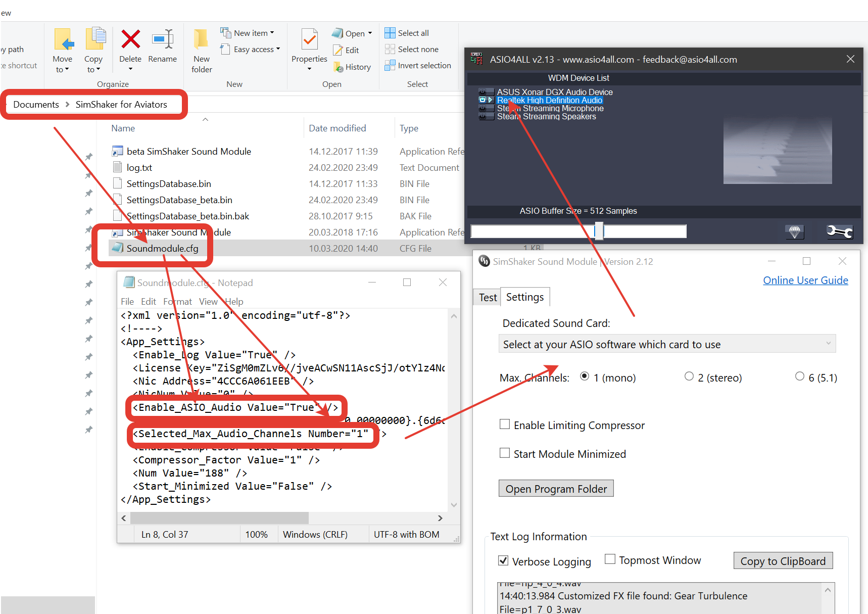Viewport: 868px width, 614px height.
Task: Open the Easy access dropdown
Action: tap(250, 49)
